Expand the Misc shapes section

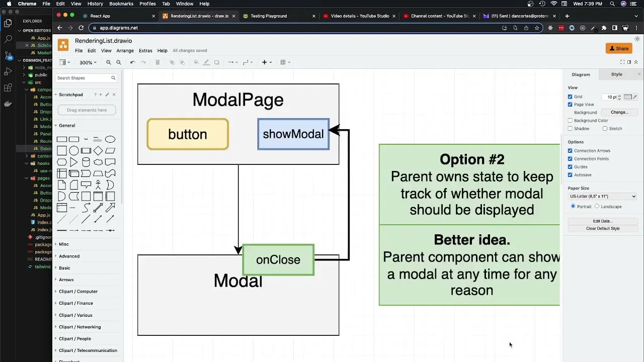click(64, 244)
